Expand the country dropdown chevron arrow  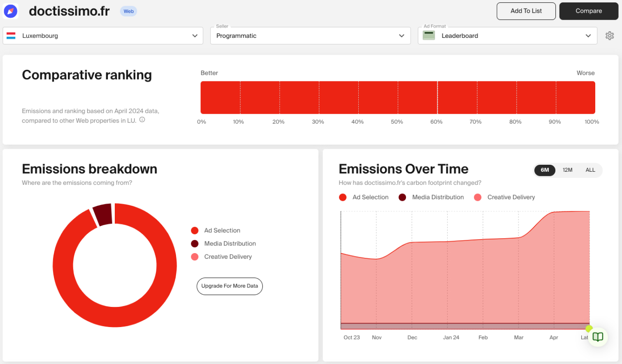coord(195,36)
